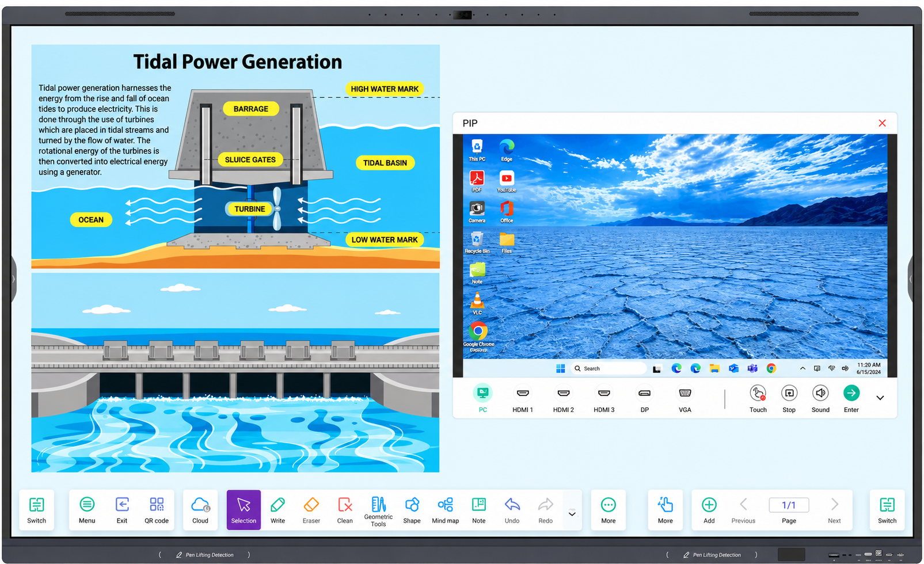
Task: Go to the Next page
Action: [835, 510]
